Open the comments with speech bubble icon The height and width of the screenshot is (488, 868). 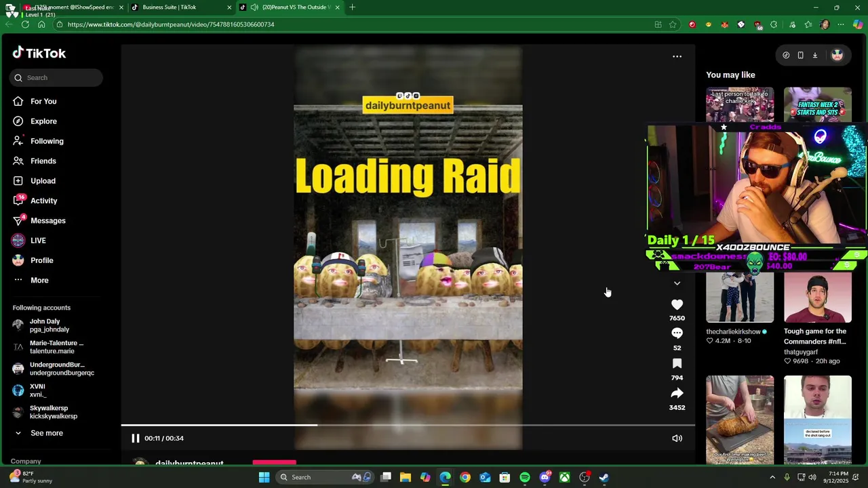[x=677, y=333]
